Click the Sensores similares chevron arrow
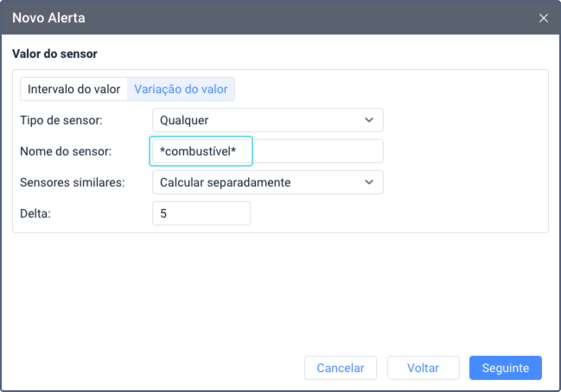561x392 pixels. [x=369, y=182]
